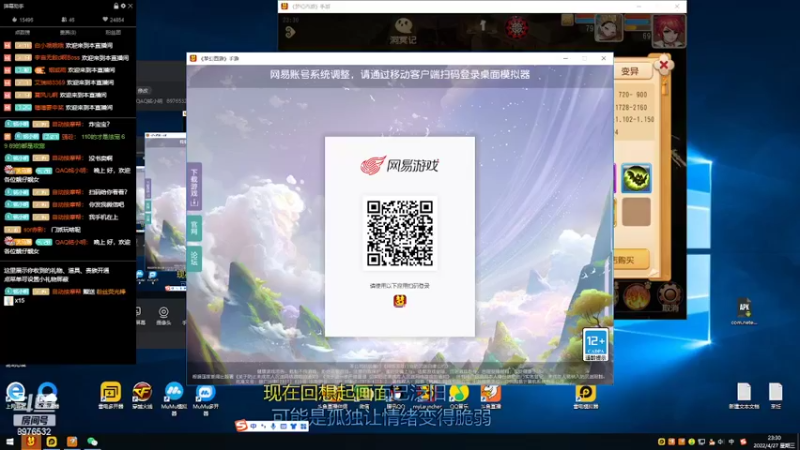The height and width of the screenshot is (450, 800).
Task: Click the game app icon below QR code
Action: [399, 301]
